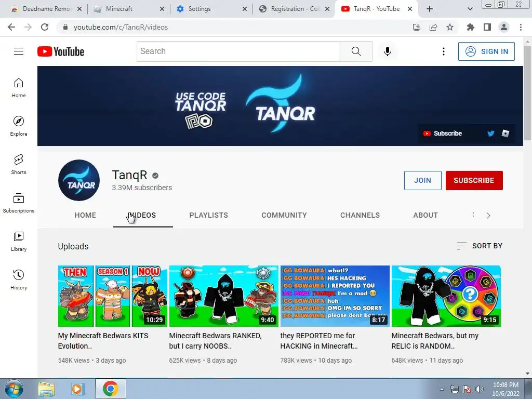Open the YouTube hamburger guide menu

pyautogui.click(x=19, y=51)
